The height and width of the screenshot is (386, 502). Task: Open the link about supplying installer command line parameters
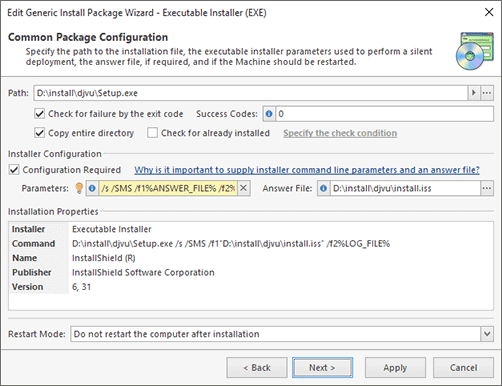[307, 170]
